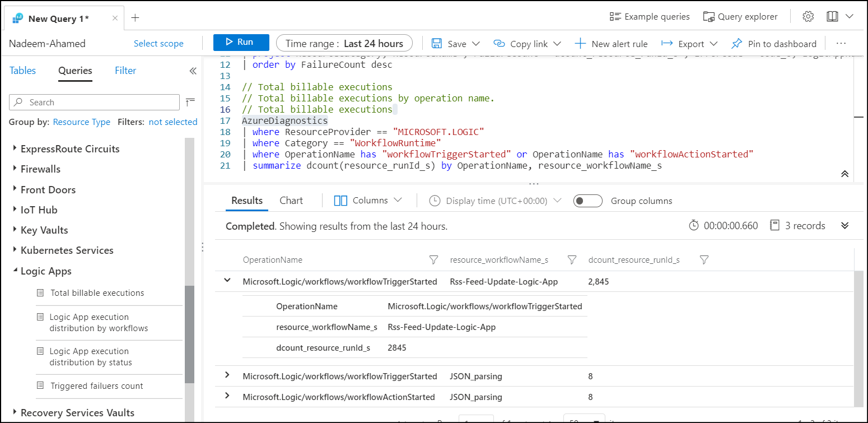The image size is (868, 423).
Task: Run the query
Action: coord(241,43)
